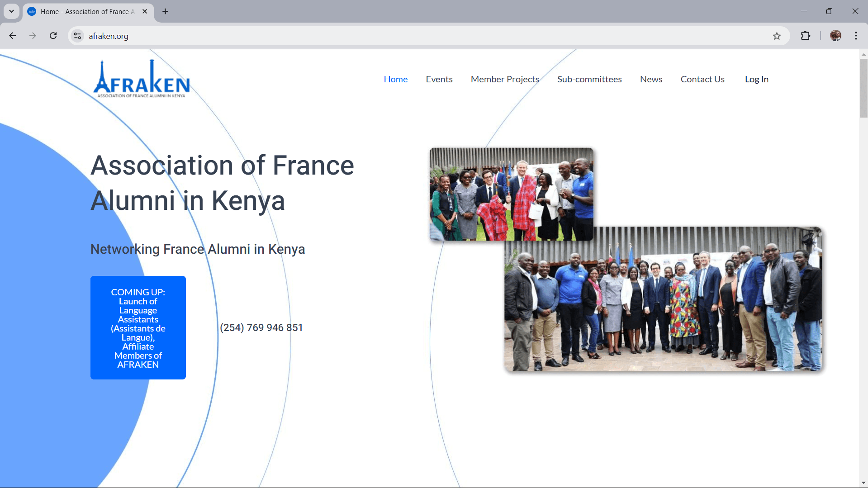Image resolution: width=868 pixels, height=488 pixels.
Task: Click the scrollbar up arrow
Action: tap(863, 54)
